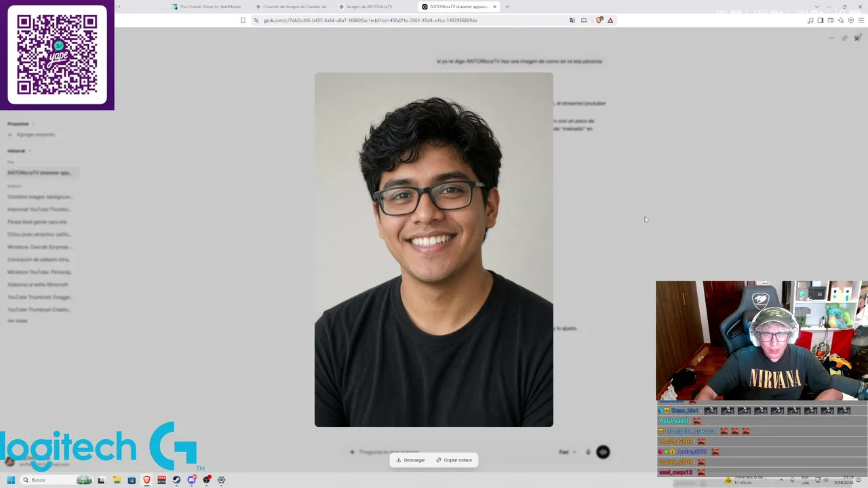The width and height of the screenshot is (868, 488).
Task: Close the active ANTONicraTV streamer tab
Action: click(494, 7)
